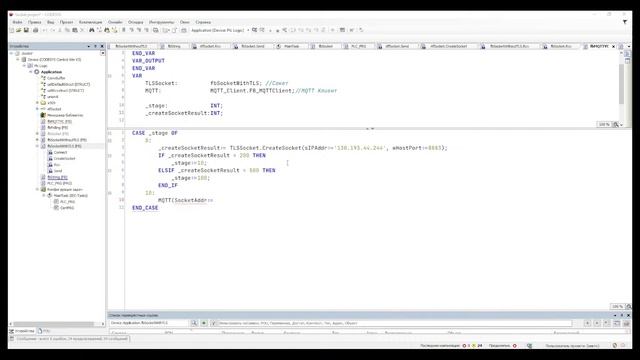Close the Devices panel
640x360 pixels.
point(102,46)
